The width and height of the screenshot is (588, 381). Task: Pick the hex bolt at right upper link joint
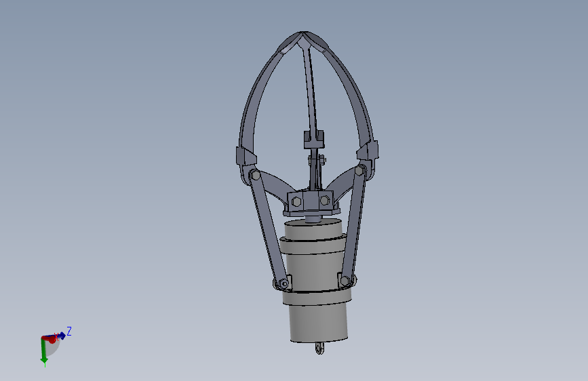[x=359, y=171]
